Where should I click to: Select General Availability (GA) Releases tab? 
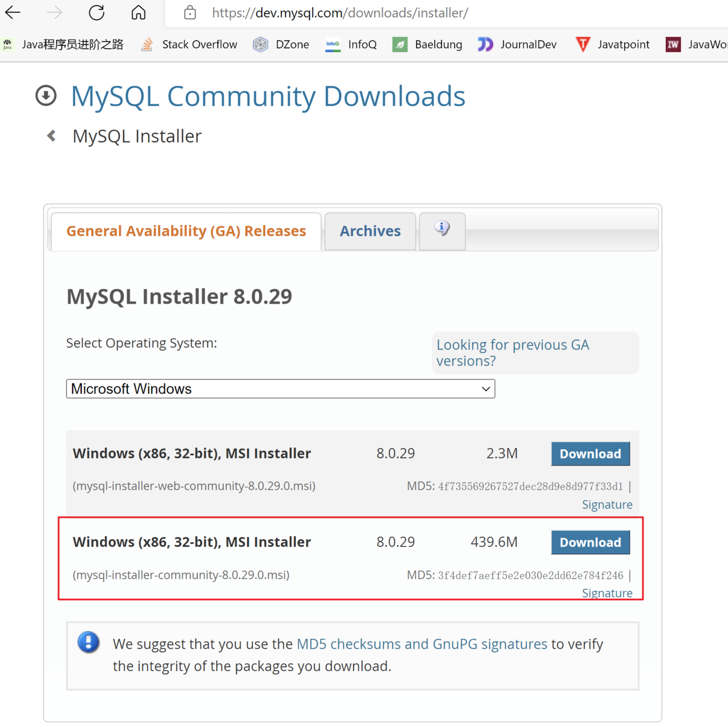point(186,231)
